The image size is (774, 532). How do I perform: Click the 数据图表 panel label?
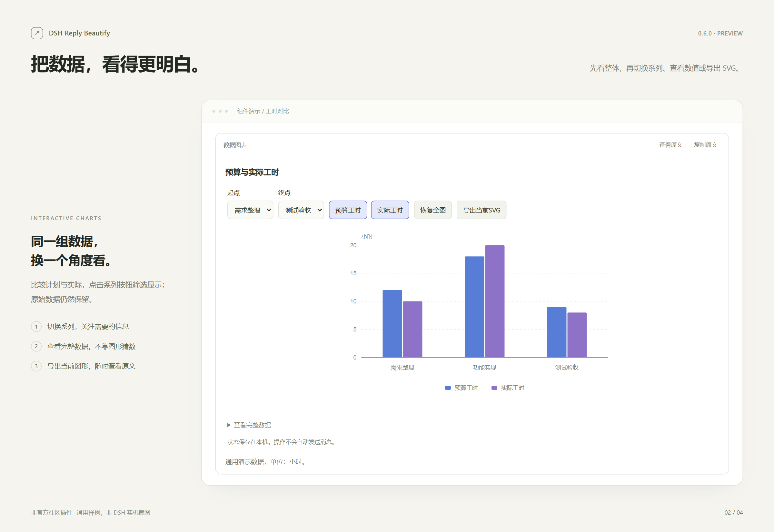(x=235, y=145)
